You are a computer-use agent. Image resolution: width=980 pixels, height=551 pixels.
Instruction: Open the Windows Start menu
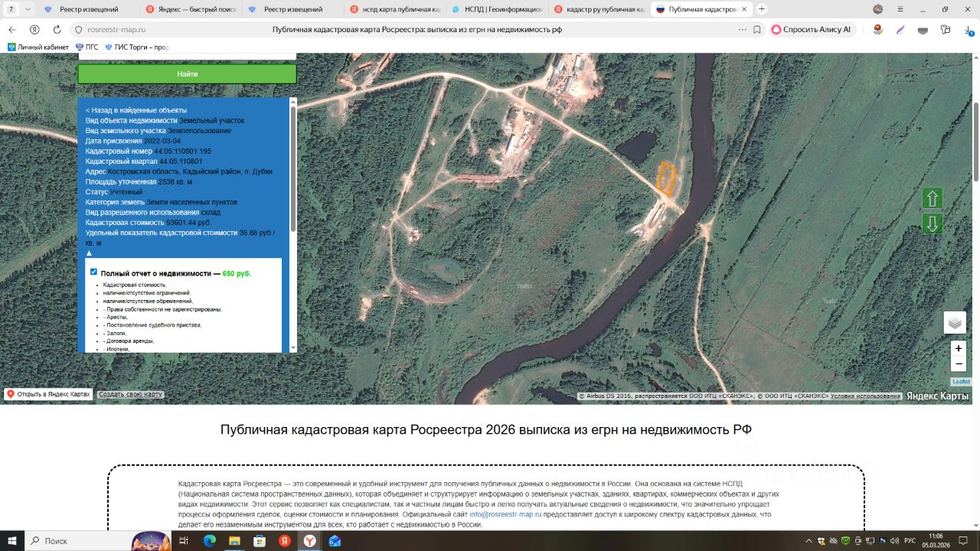pyautogui.click(x=11, y=540)
